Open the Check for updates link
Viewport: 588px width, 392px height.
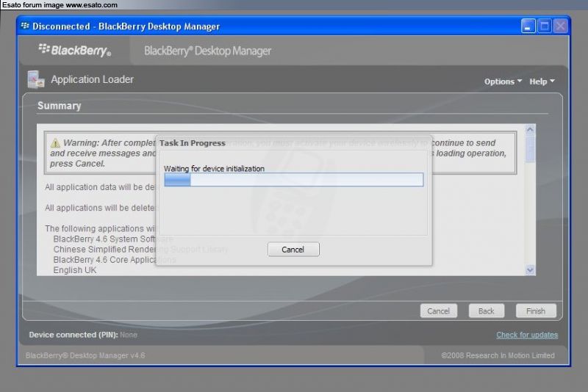coord(527,335)
